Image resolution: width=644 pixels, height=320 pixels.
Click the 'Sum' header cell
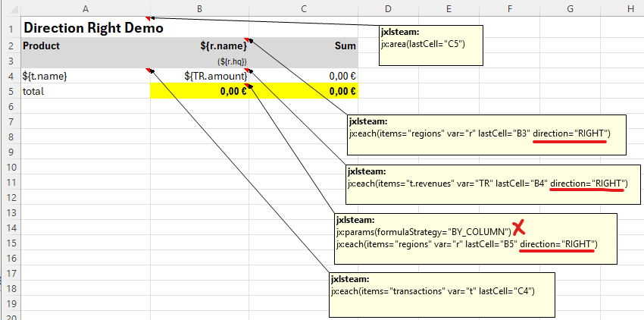tap(303, 45)
